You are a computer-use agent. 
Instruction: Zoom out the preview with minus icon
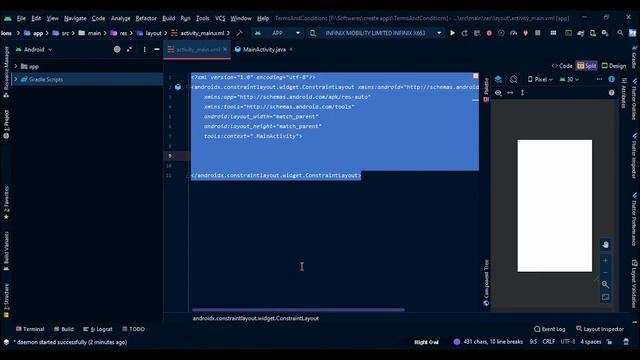[x=605, y=272]
